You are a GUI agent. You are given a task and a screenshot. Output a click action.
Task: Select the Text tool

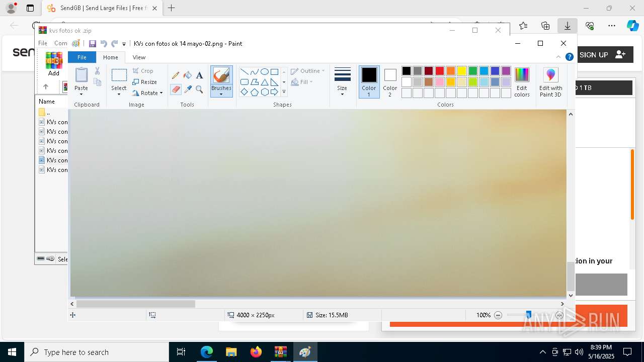199,75
